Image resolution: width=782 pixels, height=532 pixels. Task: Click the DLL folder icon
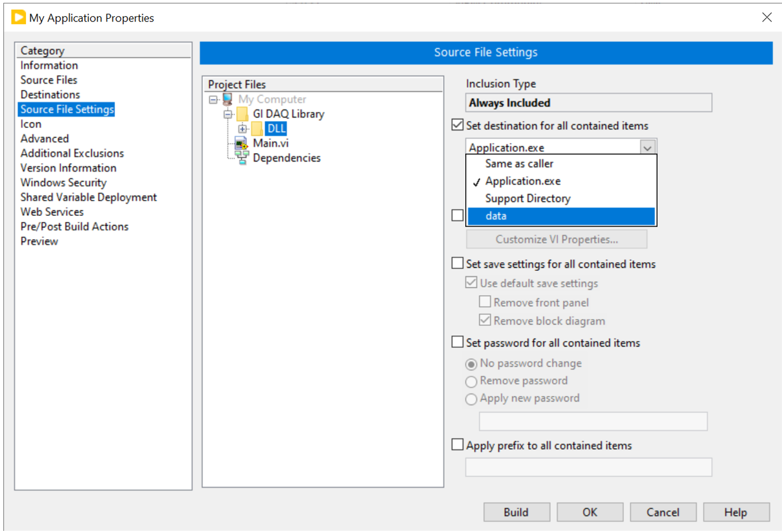(x=257, y=129)
